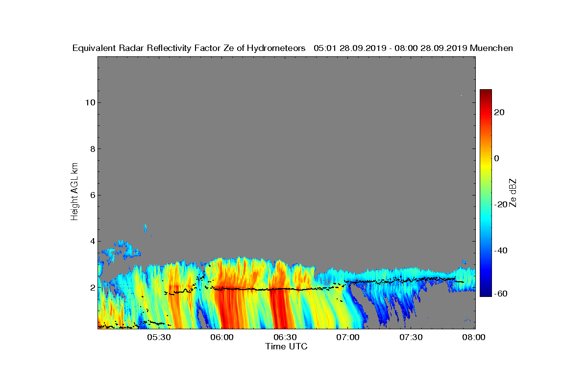Click the 'Height AGL km' axis label
Viewport: 588px width, 392px height.
pos(74,193)
